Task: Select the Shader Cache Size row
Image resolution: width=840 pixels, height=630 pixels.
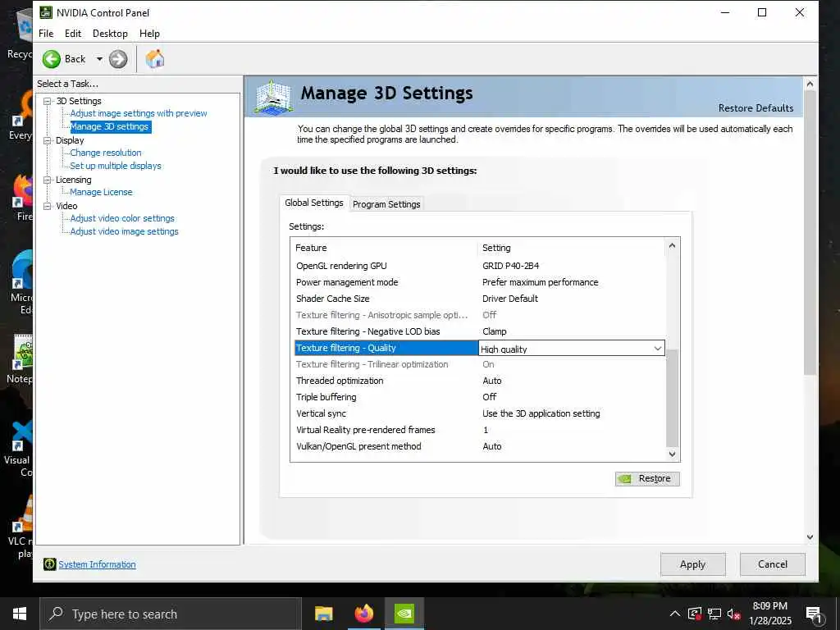Action: click(480, 299)
